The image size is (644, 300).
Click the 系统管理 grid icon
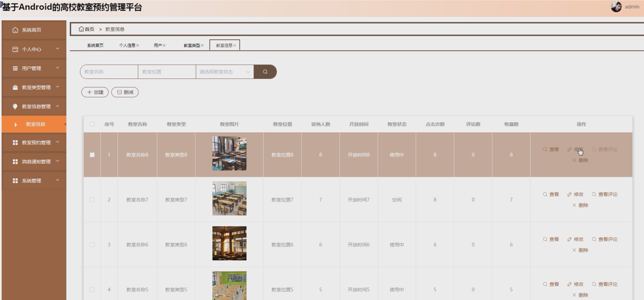15,181
